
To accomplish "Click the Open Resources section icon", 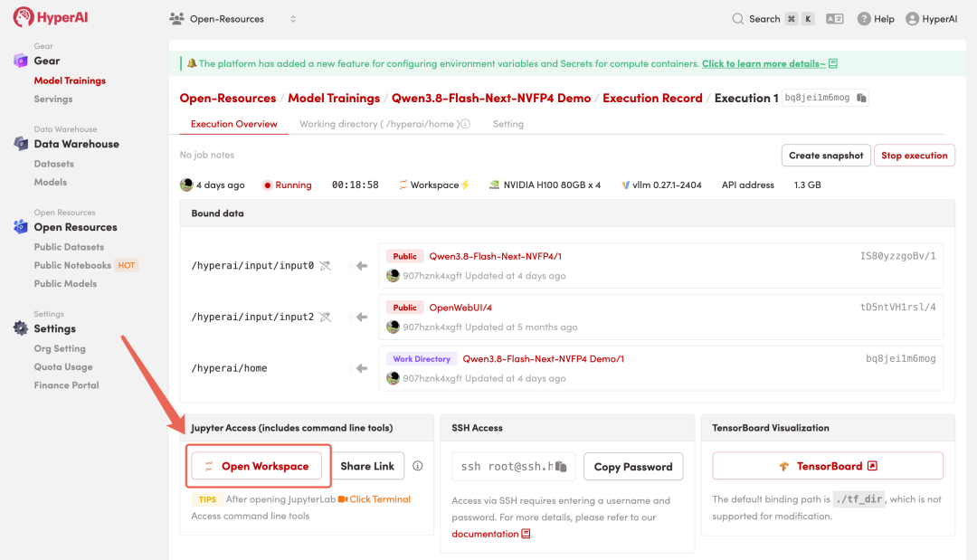I will click(x=21, y=227).
